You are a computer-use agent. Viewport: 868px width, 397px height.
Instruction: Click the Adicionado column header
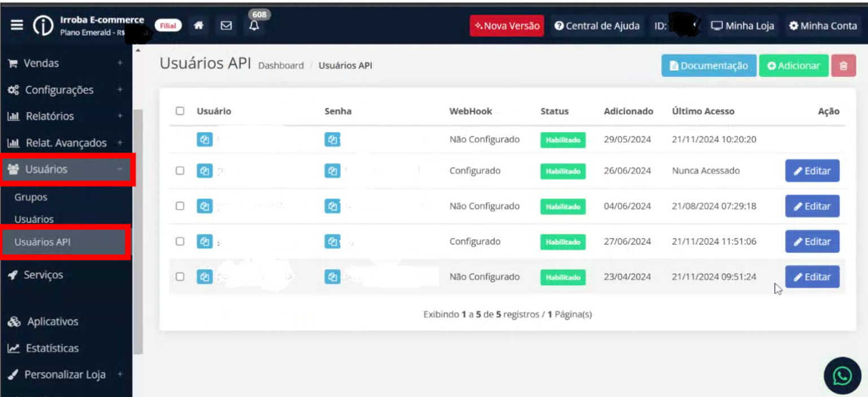(x=629, y=111)
